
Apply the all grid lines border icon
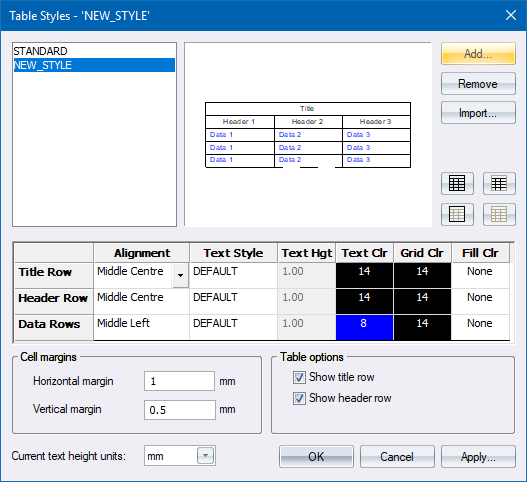pos(457,184)
